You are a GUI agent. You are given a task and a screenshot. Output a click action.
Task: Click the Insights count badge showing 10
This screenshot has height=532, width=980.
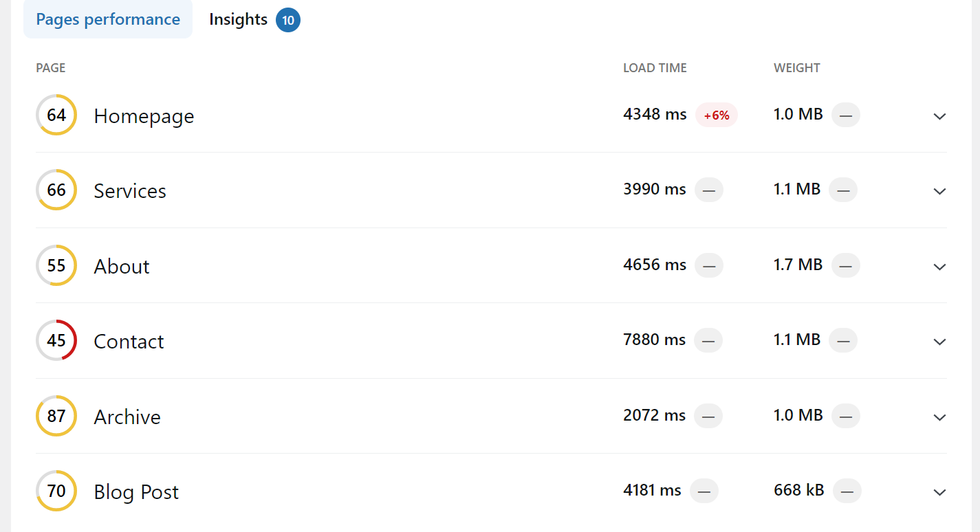click(x=288, y=20)
